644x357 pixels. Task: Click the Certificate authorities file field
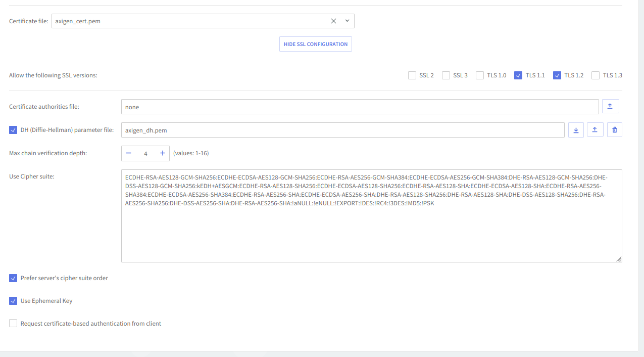coord(360,107)
